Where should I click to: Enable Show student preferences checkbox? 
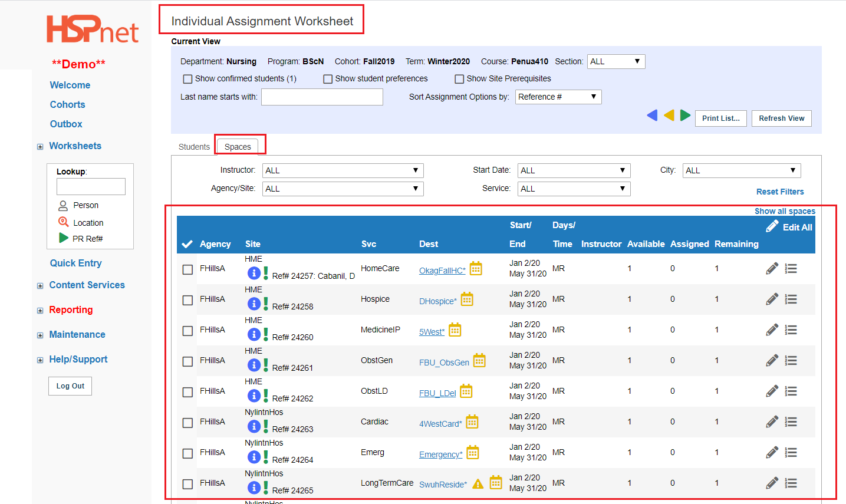click(328, 79)
